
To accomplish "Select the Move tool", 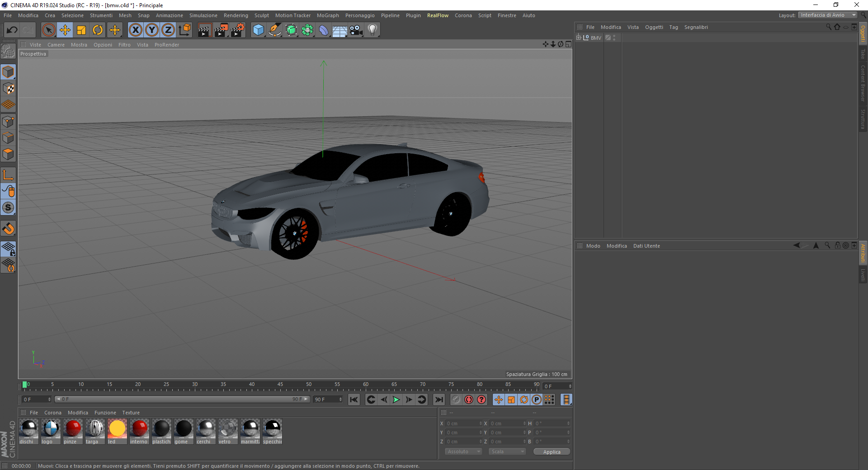I will click(65, 30).
